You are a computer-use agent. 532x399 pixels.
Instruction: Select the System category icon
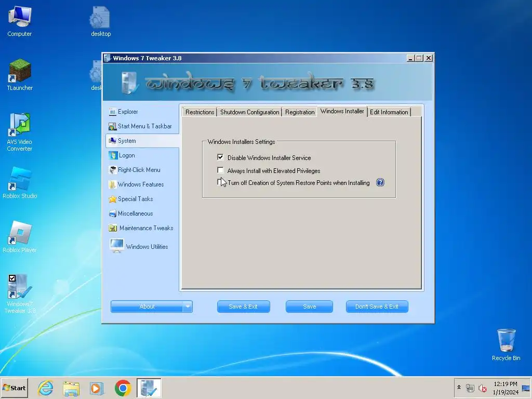click(x=112, y=141)
